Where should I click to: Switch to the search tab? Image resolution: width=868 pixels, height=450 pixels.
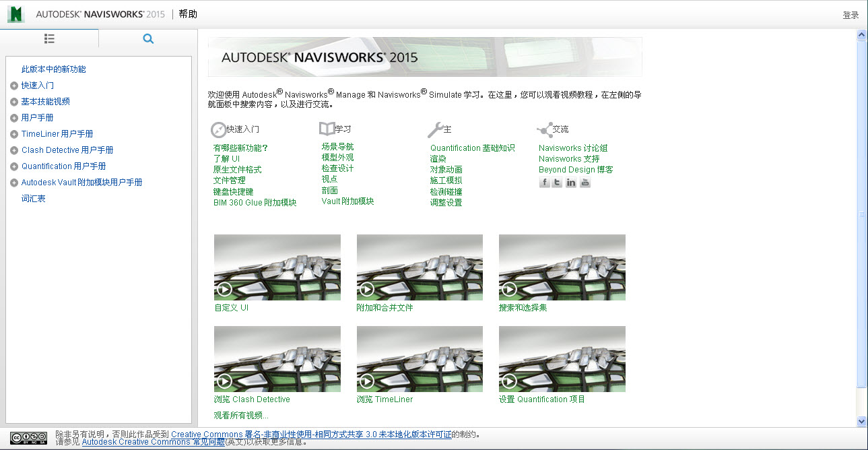coord(148,38)
